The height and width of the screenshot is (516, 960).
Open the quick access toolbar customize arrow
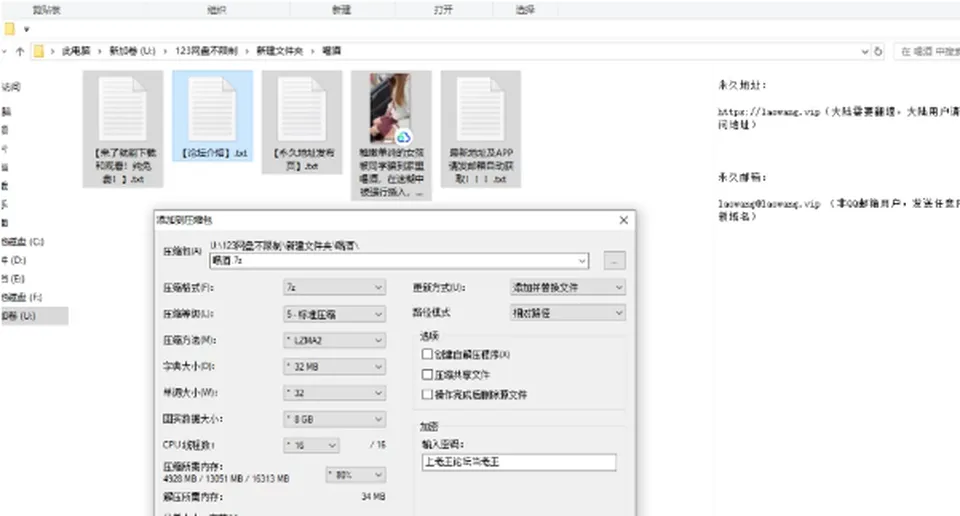26,29
